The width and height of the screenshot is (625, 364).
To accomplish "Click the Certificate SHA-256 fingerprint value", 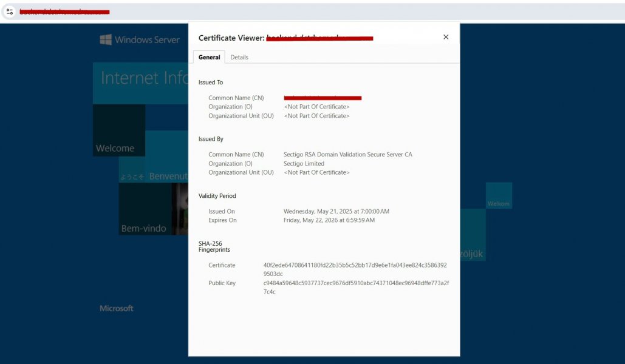I will [355, 269].
